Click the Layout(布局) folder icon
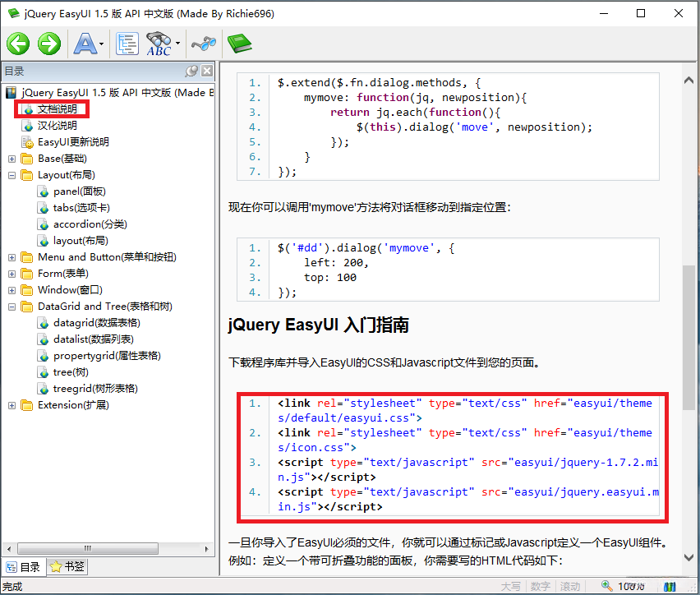Screen dimensions: 700x595 point(27,176)
